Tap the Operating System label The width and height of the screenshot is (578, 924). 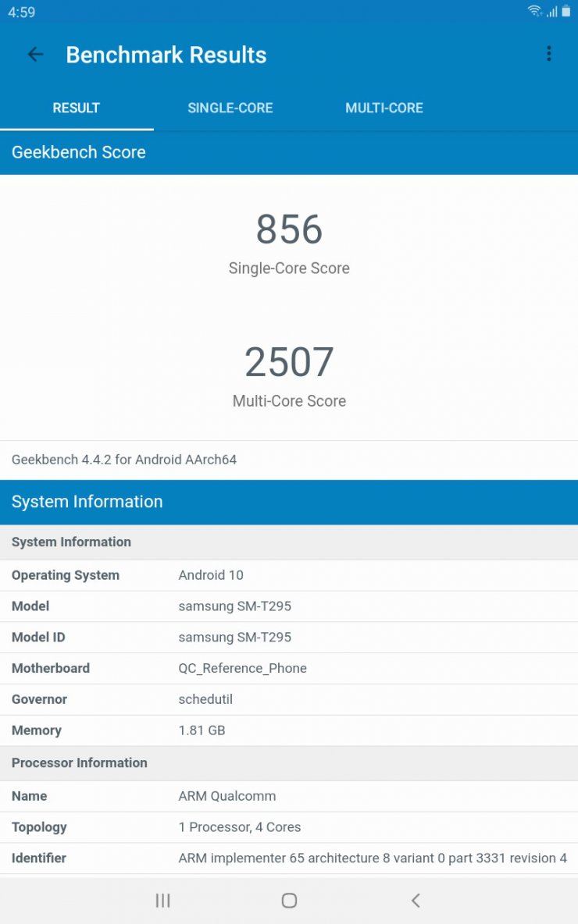[66, 575]
